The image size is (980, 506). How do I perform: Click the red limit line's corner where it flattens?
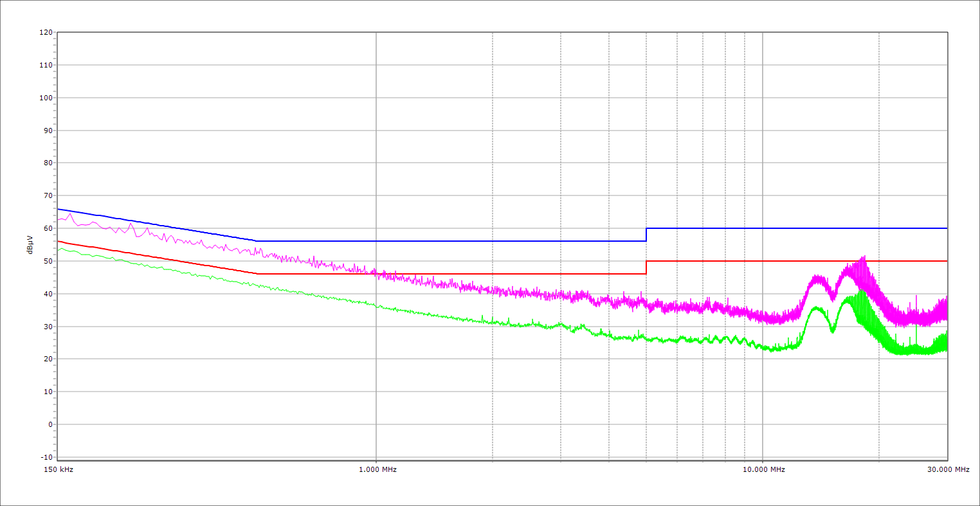pos(257,274)
